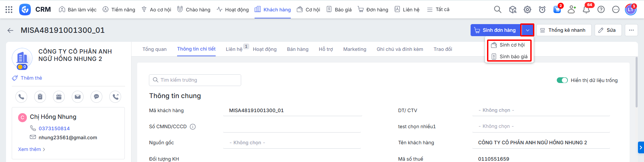
Task: Open the 'DT/ CTV' dropdown field
Action: [x=541, y=110]
